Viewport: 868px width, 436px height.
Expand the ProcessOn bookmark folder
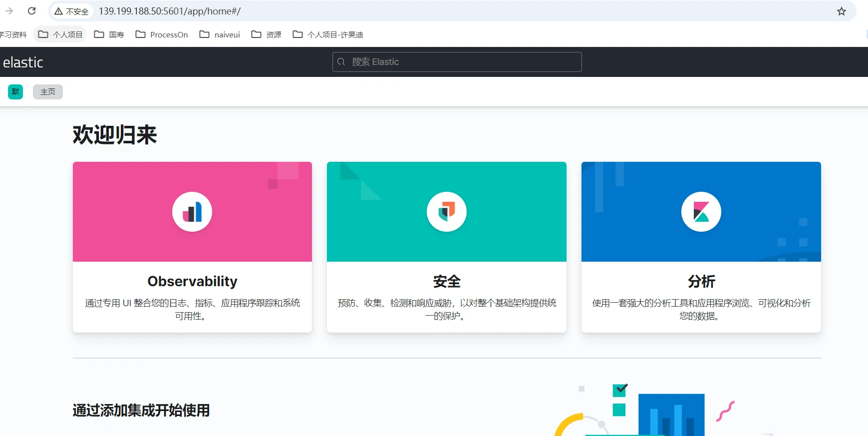click(162, 34)
